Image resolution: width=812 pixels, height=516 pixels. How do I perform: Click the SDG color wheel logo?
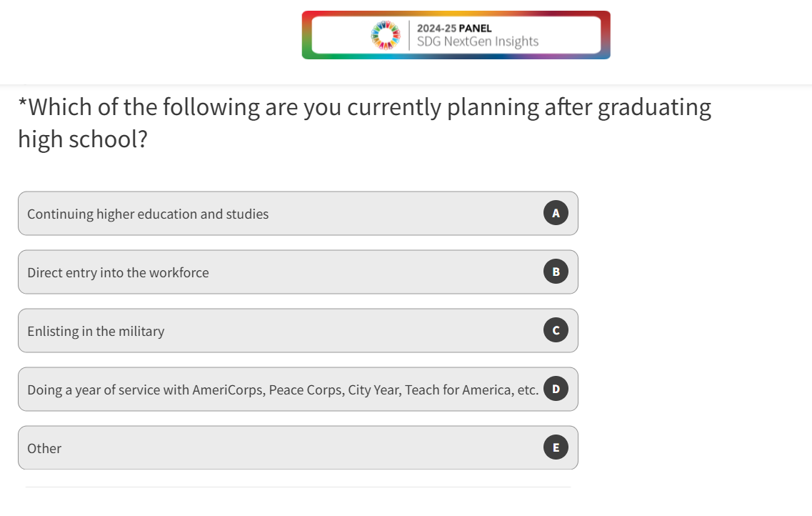[386, 35]
